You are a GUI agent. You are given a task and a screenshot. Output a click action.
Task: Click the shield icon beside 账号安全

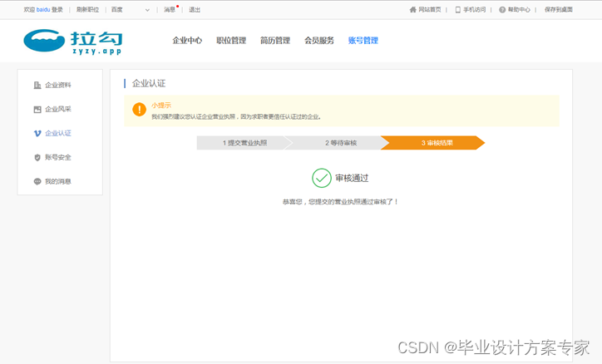[x=37, y=157]
